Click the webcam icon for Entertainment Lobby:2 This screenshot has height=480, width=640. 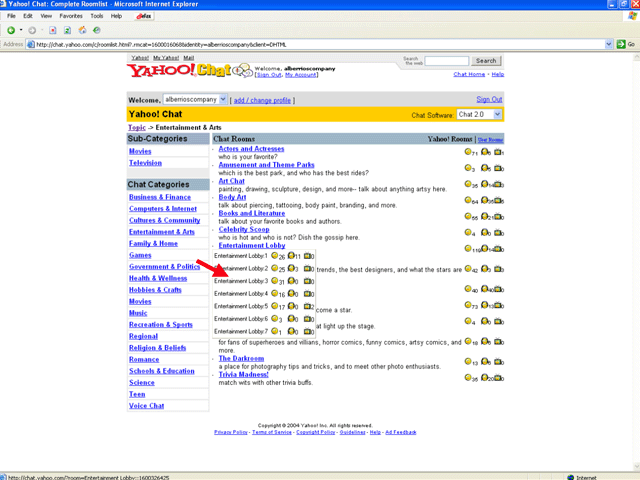[x=307, y=268]
